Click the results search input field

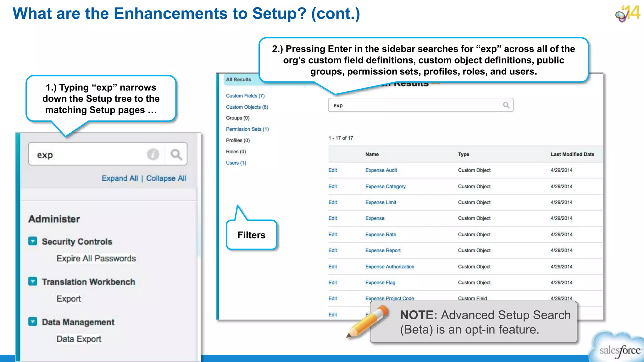[x=421, y=105]
